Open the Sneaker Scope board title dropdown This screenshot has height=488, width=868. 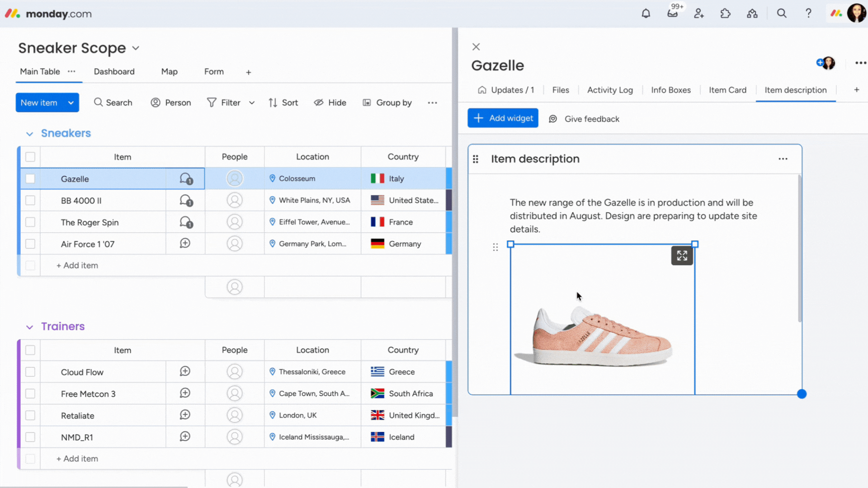click(136, 48)
